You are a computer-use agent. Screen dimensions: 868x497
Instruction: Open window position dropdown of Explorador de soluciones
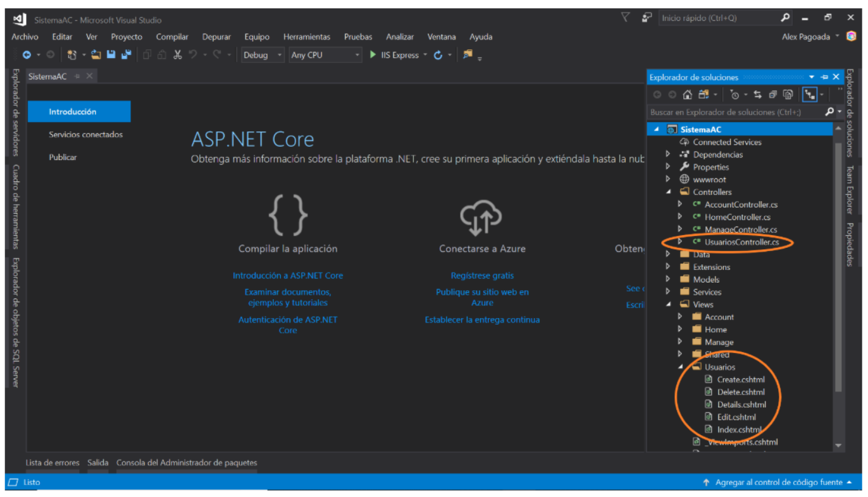click(x=812, y=77)
